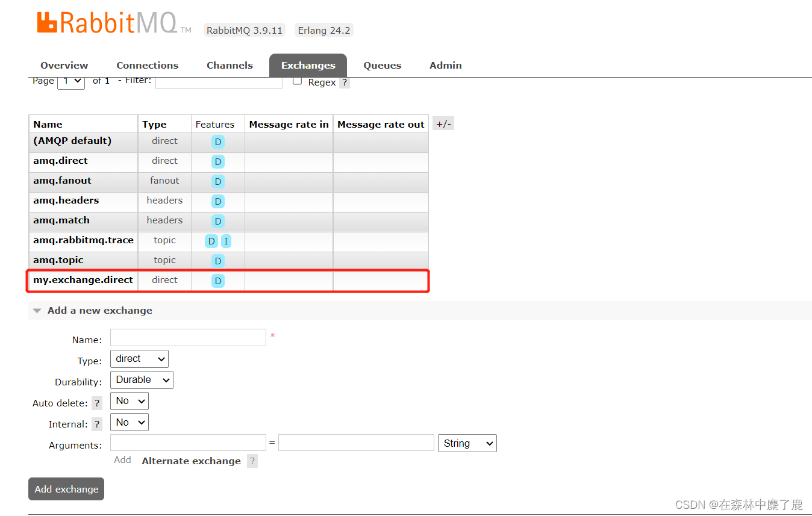Open the exchange Type dropdown
This screenshot has width=812, height=516.
(x=139, y=359)
